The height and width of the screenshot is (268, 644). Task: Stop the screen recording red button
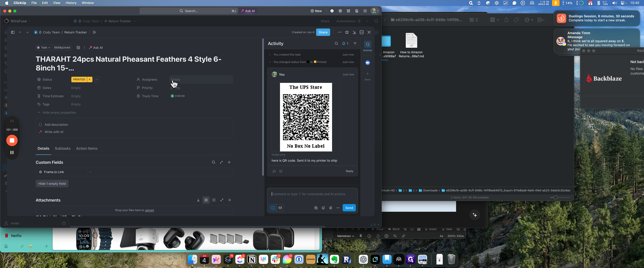coord(12,141)
